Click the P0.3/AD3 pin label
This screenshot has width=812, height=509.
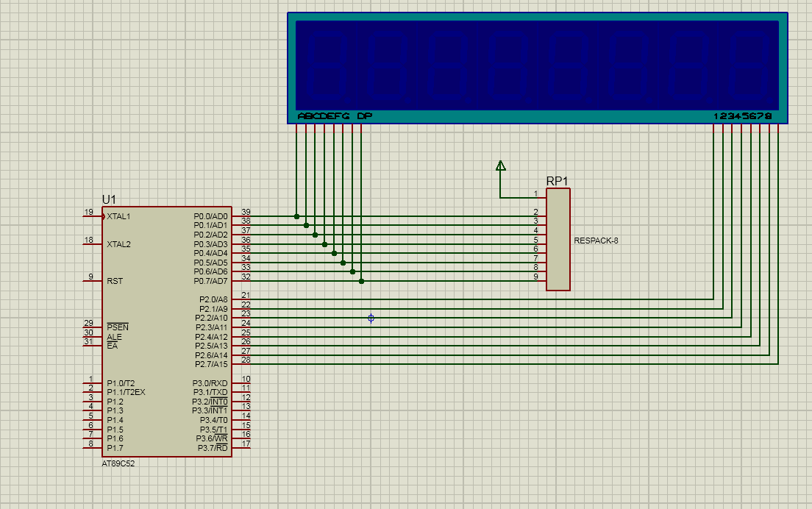210,244
